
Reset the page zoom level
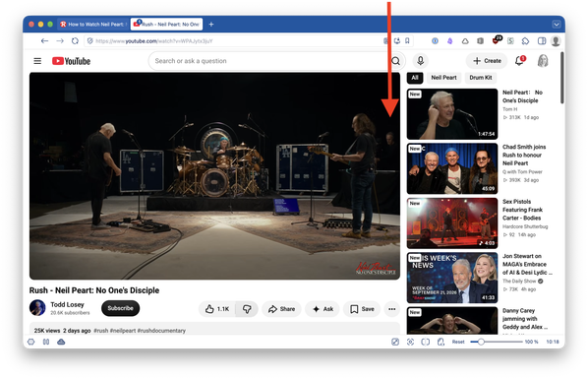pyautogui.click(x=458, y=342)
